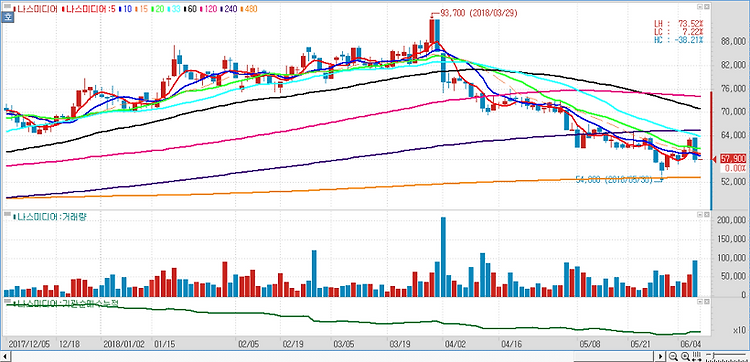Close the institutional net-buy pane
This screenshot has width=750, height=362.
pos(706,303)
